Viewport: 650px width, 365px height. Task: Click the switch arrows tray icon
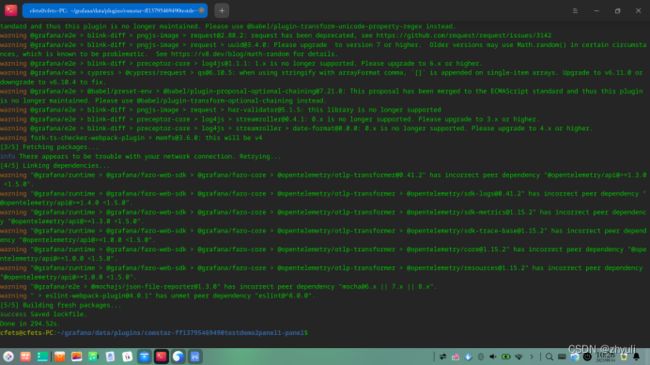point(443,357)
